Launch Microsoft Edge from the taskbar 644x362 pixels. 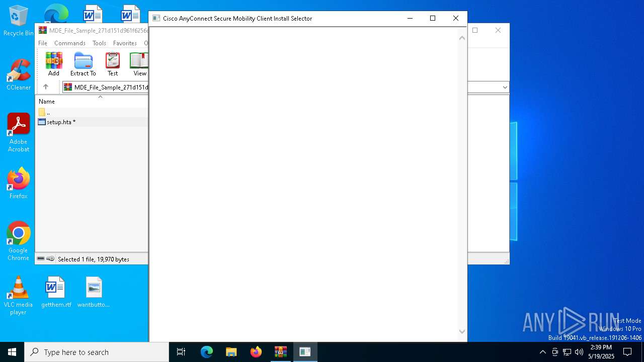(x=207, y=352)
